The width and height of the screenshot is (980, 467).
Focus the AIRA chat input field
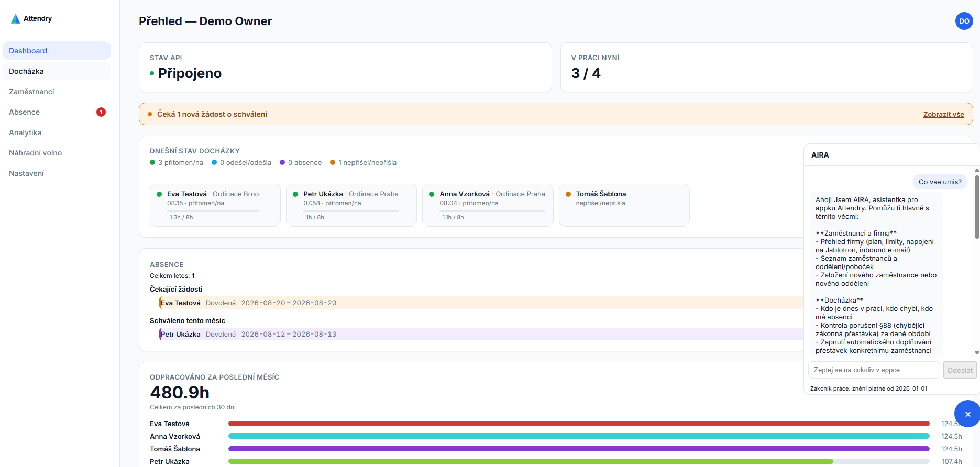[x=874, y=370]
